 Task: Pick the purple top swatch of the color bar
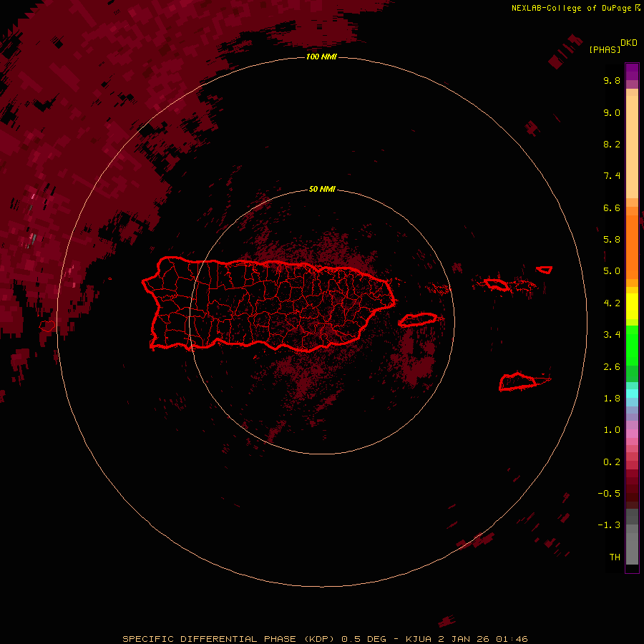click(632, 72)
